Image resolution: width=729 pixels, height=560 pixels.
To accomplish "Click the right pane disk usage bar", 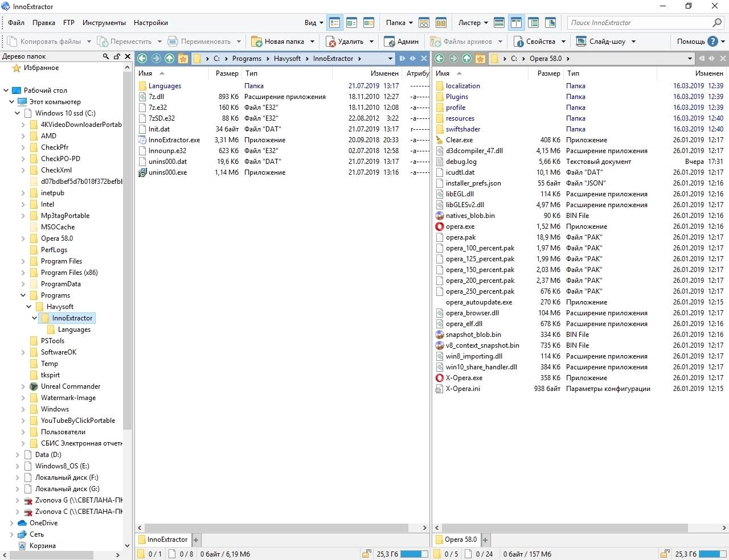I will tap(712, 554).
